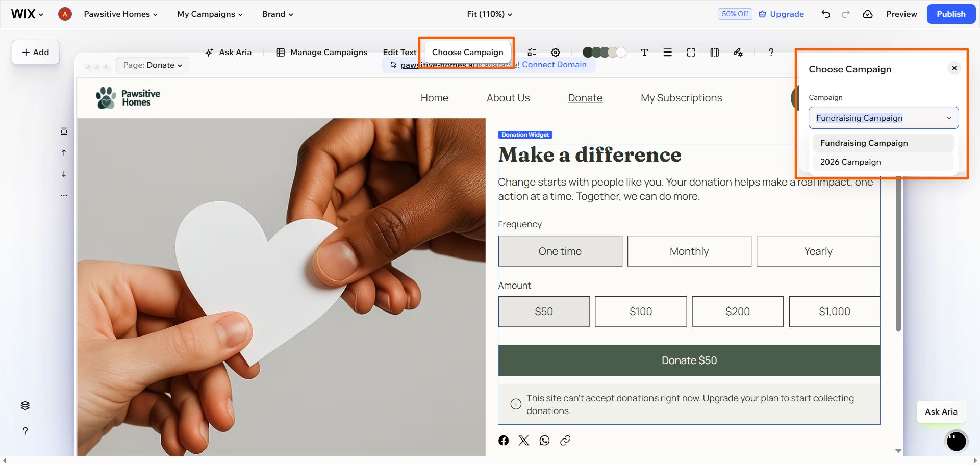This screenshot has height=465, width=980.
Task: Select the Yearly frequency
Action: click(x=818, y=251)
